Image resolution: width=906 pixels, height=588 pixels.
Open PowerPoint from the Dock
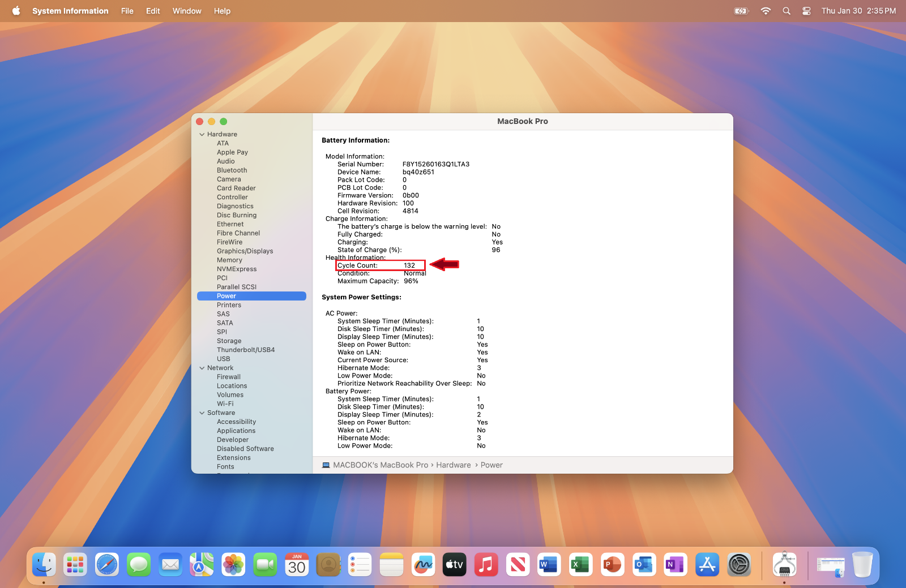click(612, 565)
